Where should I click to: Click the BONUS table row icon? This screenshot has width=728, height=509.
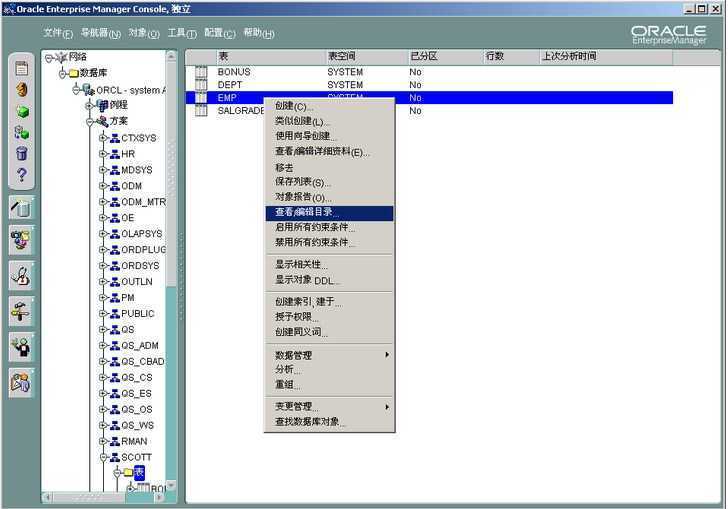[201, 72]
